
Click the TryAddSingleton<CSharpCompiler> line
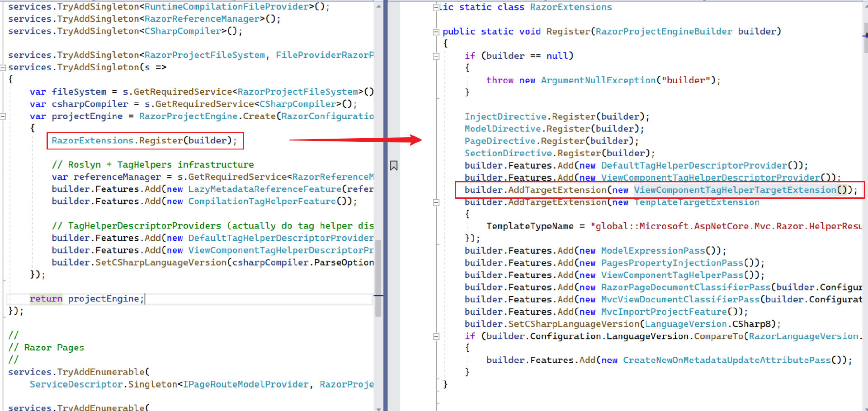pos(125,31)
